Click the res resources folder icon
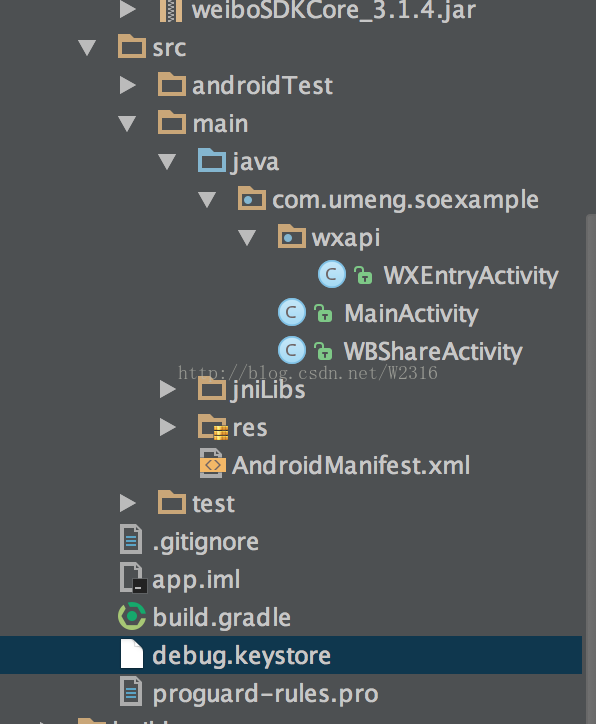This screenshot has height=724, width=596. [x=213, y=427]
